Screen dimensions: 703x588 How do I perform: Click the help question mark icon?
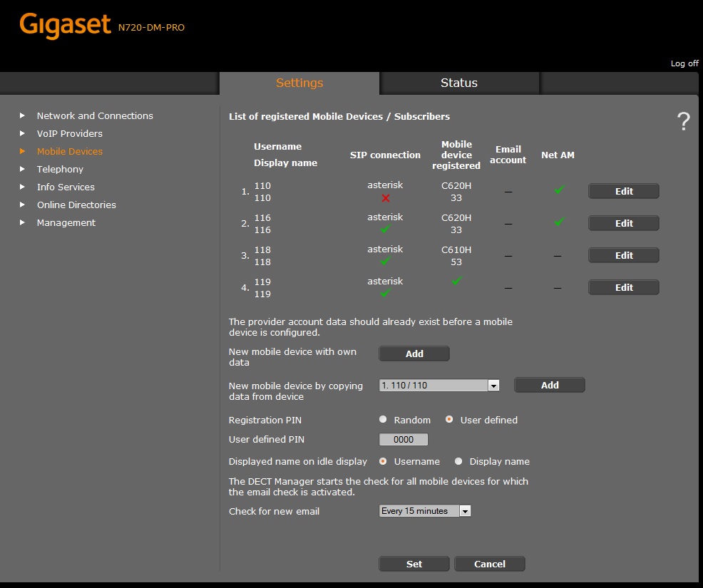tap(683, 122)
